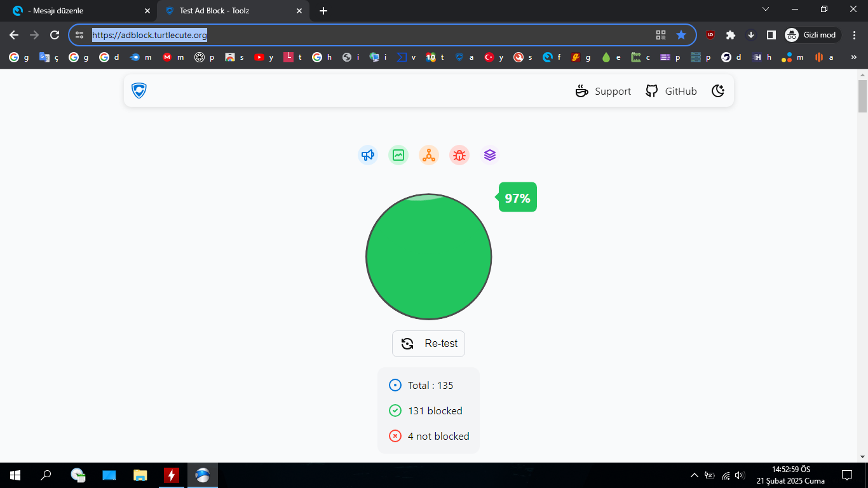Reload the current page

coord(55,35)
